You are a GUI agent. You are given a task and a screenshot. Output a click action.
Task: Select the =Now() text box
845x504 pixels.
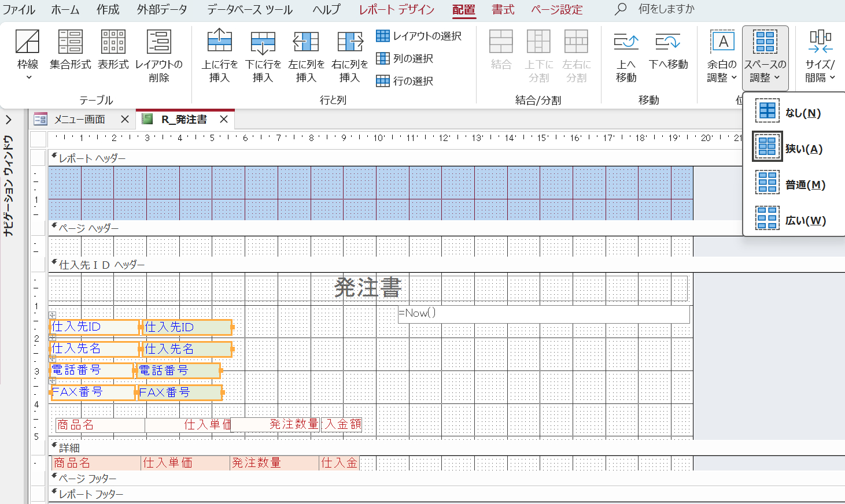544,314
